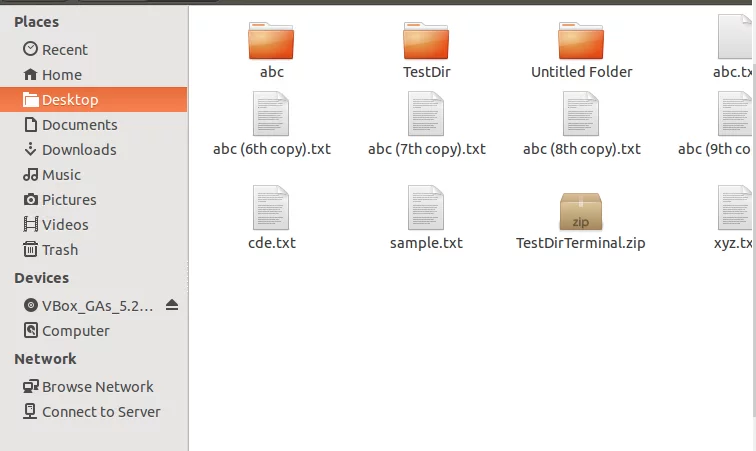Open the Documents sidebar entry
The image size is (756, 451).
point(79,124)
